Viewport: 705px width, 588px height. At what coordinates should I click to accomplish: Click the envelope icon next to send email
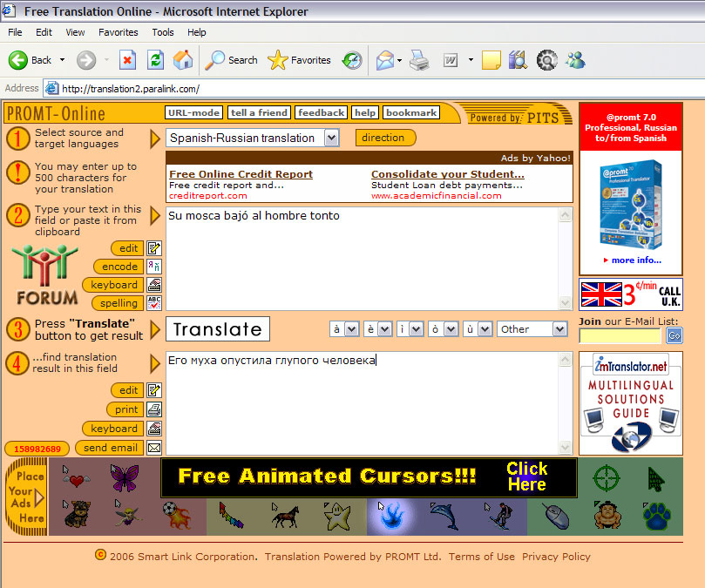point(154,448)
